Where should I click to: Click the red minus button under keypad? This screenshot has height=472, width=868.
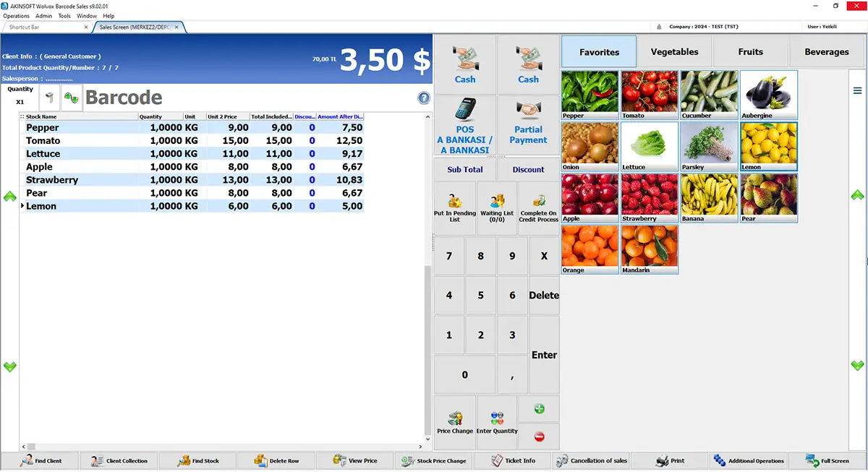pyautogui.click(x=539, y=437)
